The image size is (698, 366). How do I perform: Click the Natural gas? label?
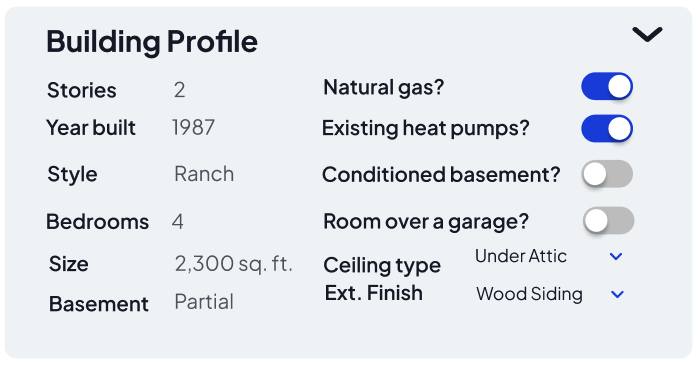(x=384, y=87)
